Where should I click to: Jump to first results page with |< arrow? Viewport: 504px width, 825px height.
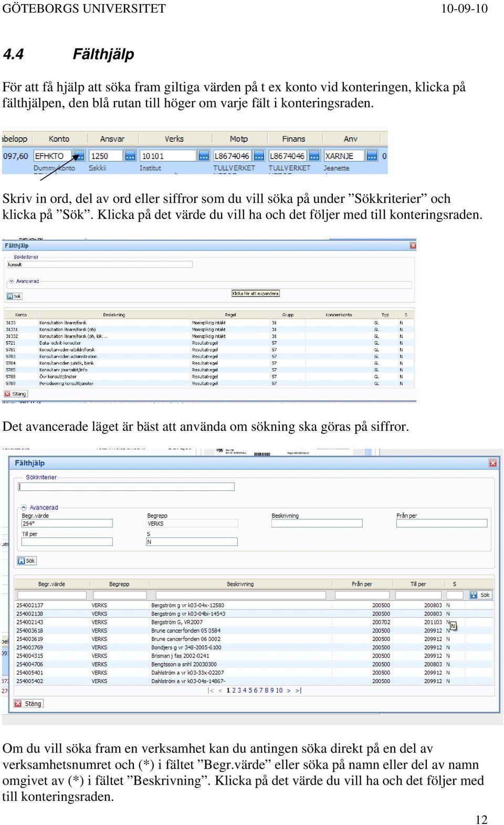(211, 690)
